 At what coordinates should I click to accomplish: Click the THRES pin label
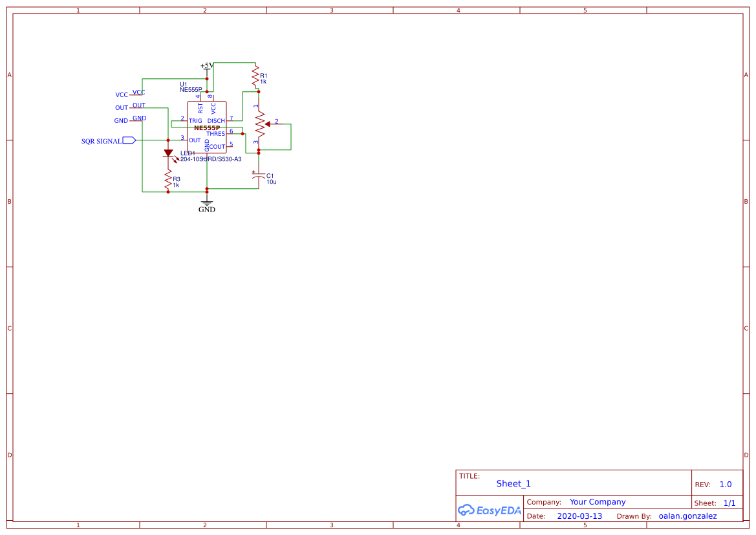tap(216, 134)
